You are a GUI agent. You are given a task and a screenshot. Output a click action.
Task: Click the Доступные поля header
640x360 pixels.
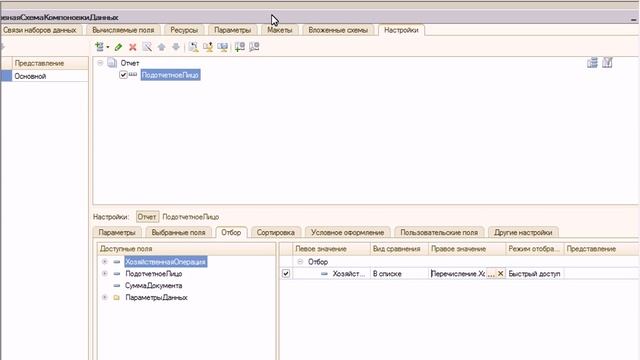187,249
